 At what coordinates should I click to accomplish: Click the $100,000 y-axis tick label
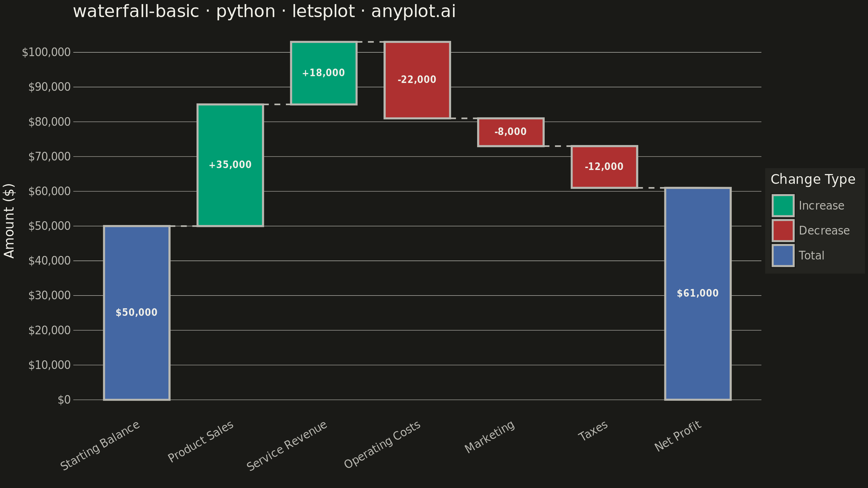46,52
